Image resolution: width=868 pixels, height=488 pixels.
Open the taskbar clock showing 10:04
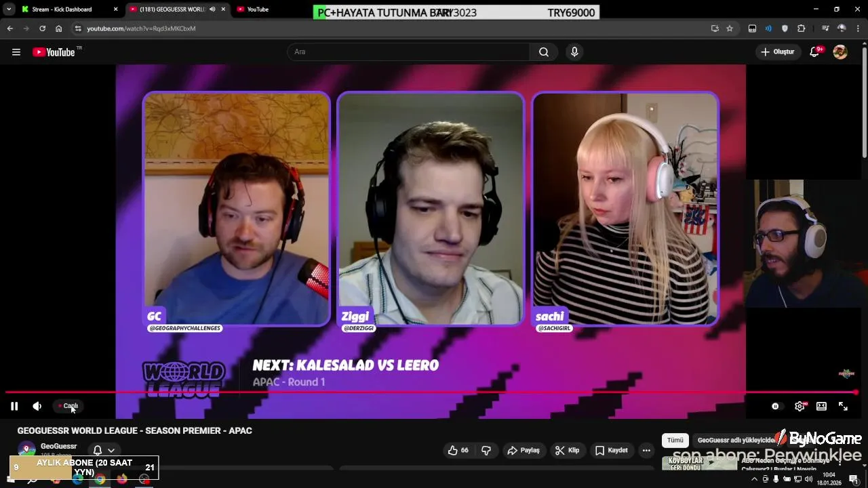point(829,479)
